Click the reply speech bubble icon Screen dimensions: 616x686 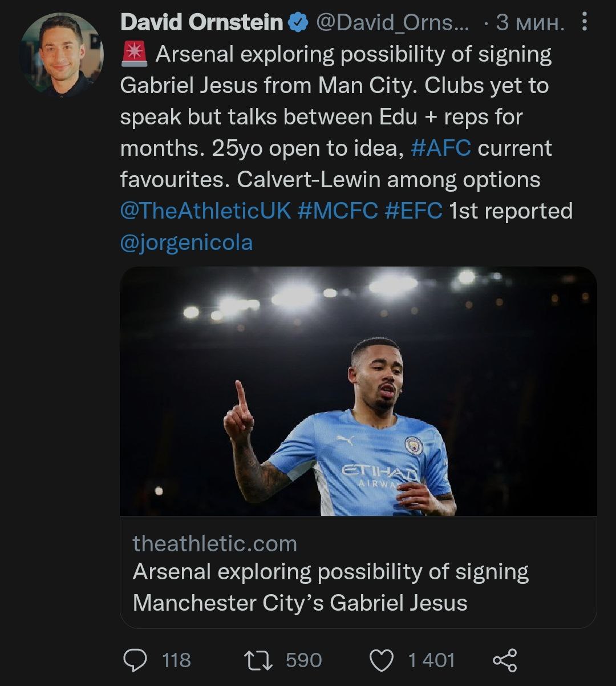pos(136,660)
